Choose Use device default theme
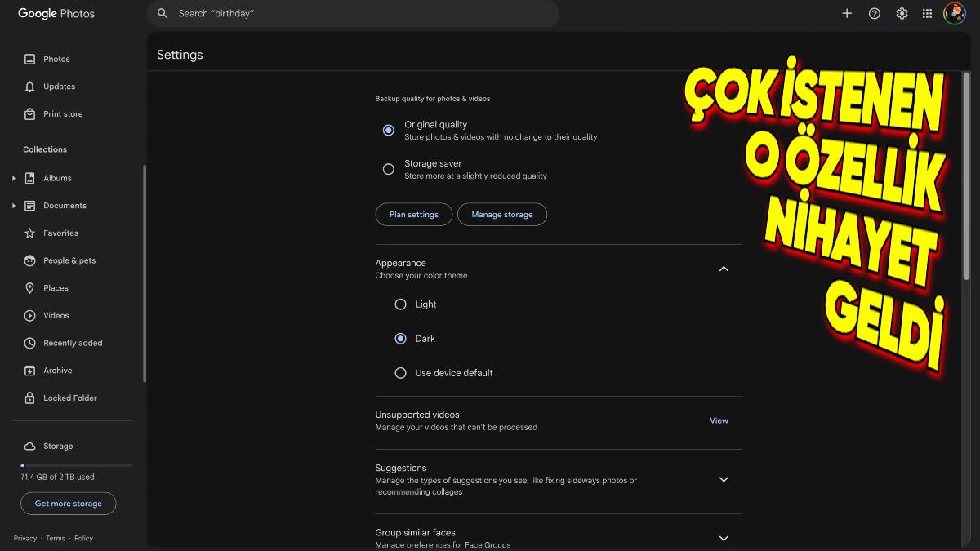The width and height of the screenshot is (980, 551). tap(400, 373)
